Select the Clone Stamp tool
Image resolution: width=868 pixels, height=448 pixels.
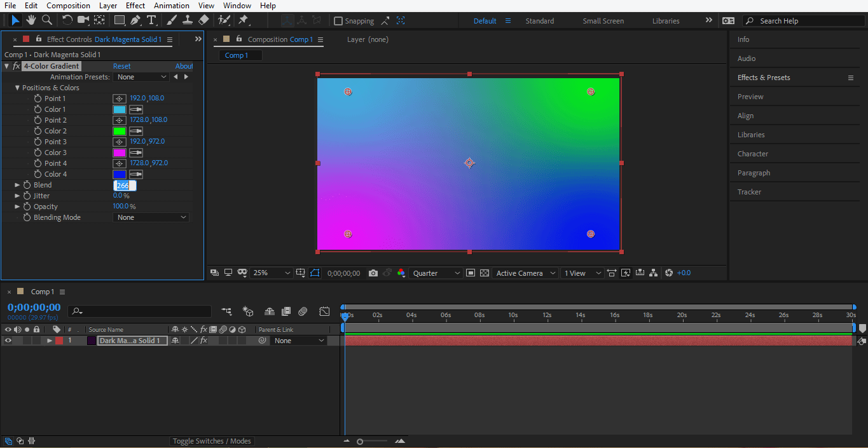[x=188, y=20]
